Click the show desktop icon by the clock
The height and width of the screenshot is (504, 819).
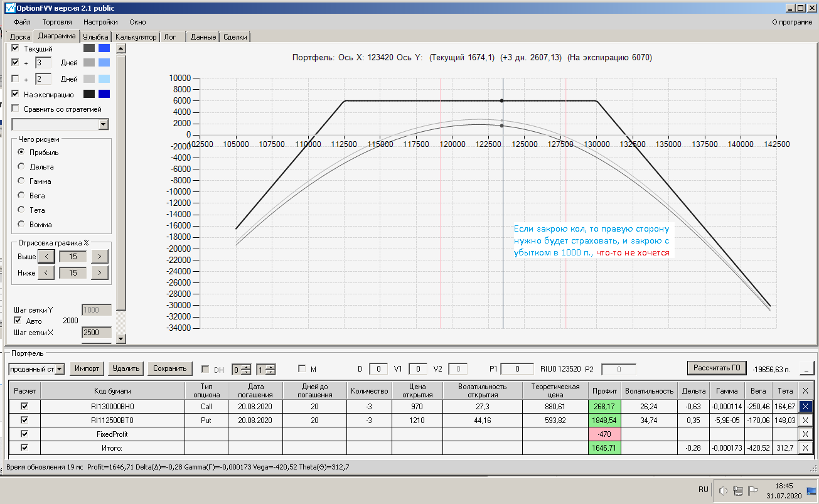811,490
